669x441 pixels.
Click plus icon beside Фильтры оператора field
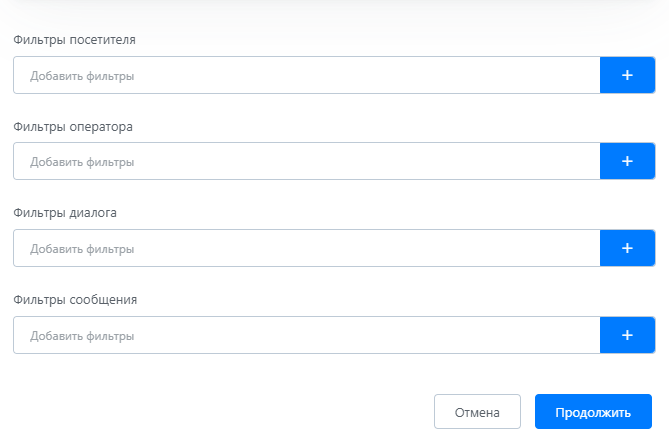[627, 161]
